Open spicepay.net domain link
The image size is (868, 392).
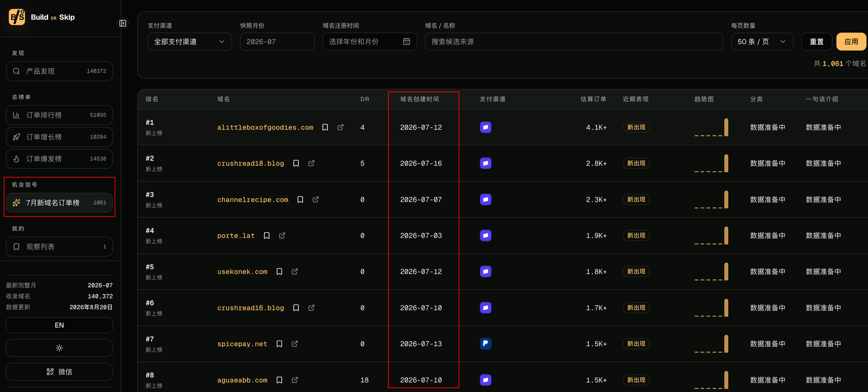click(242, 344)
